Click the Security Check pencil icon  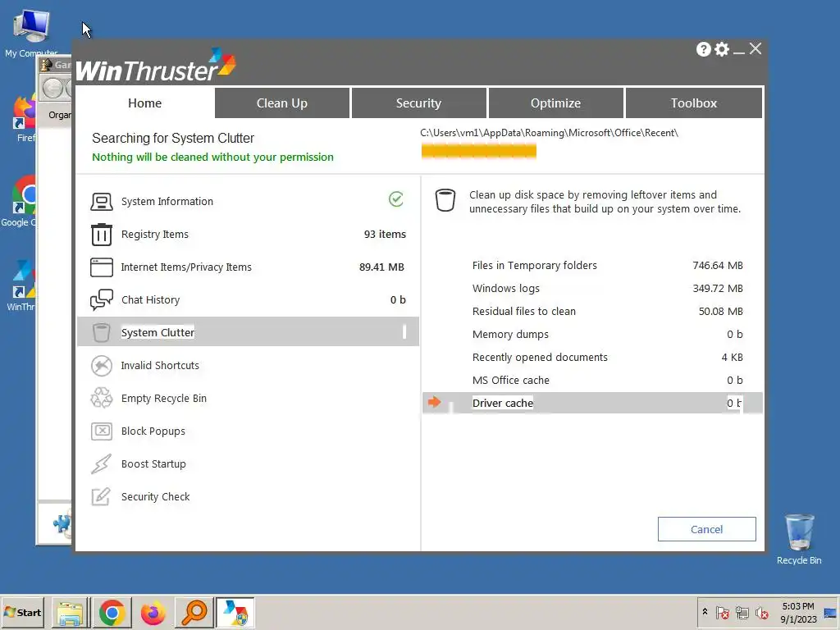(101, 496)
